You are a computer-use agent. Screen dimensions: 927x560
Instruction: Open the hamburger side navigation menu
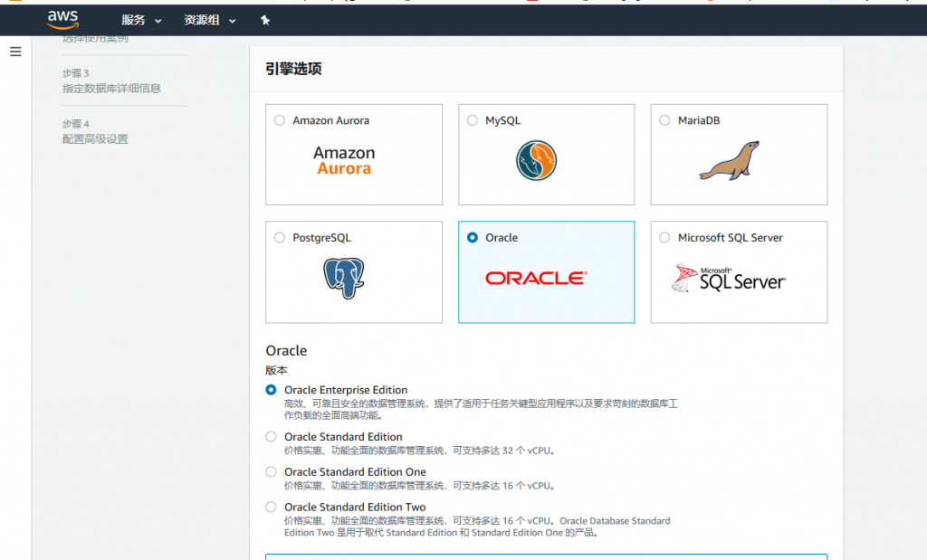point(15,52)
